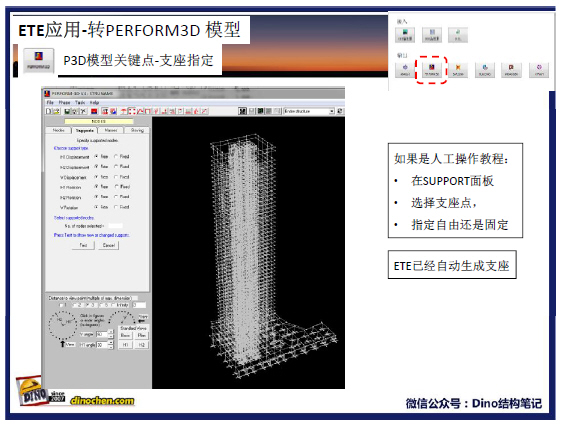562x427 pixels.
Task: Increase V angle with up stepper
Action: 111,332
